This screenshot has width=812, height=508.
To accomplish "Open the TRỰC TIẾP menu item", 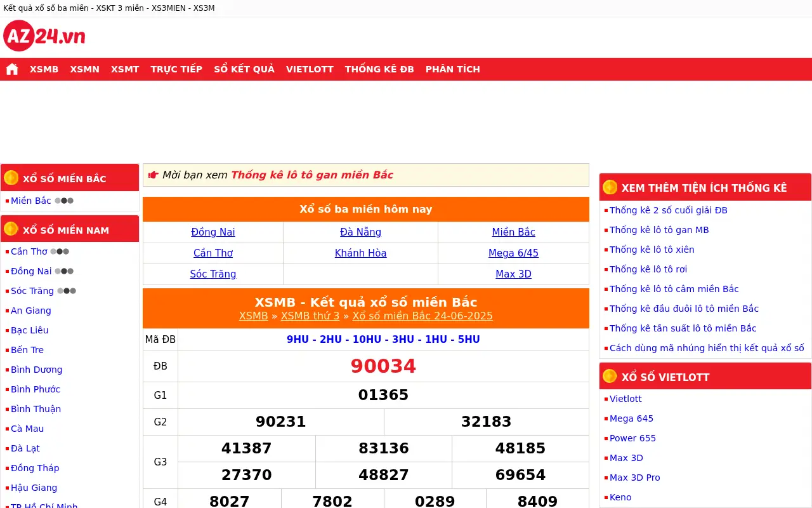I will tap(176, 69).
